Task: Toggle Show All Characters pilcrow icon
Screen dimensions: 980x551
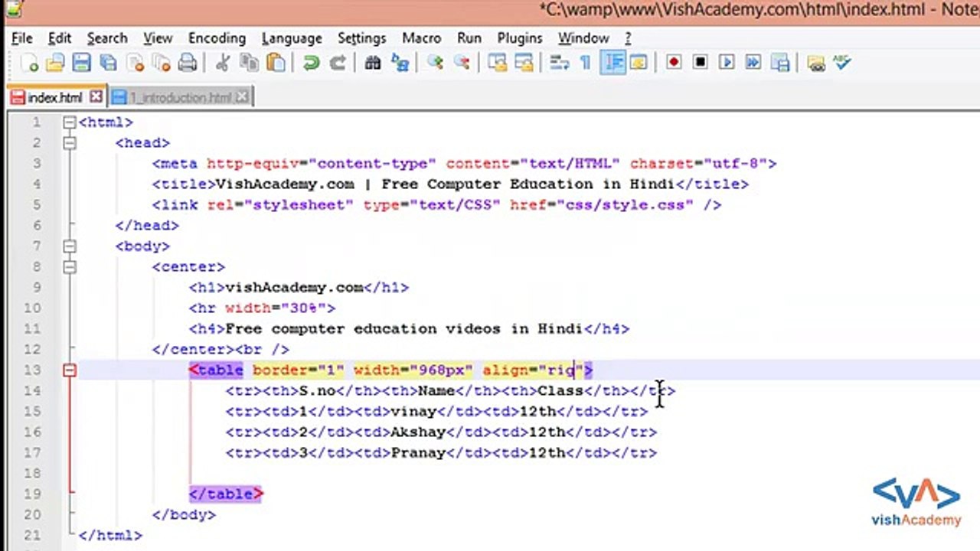Action: tap(586, 63)
